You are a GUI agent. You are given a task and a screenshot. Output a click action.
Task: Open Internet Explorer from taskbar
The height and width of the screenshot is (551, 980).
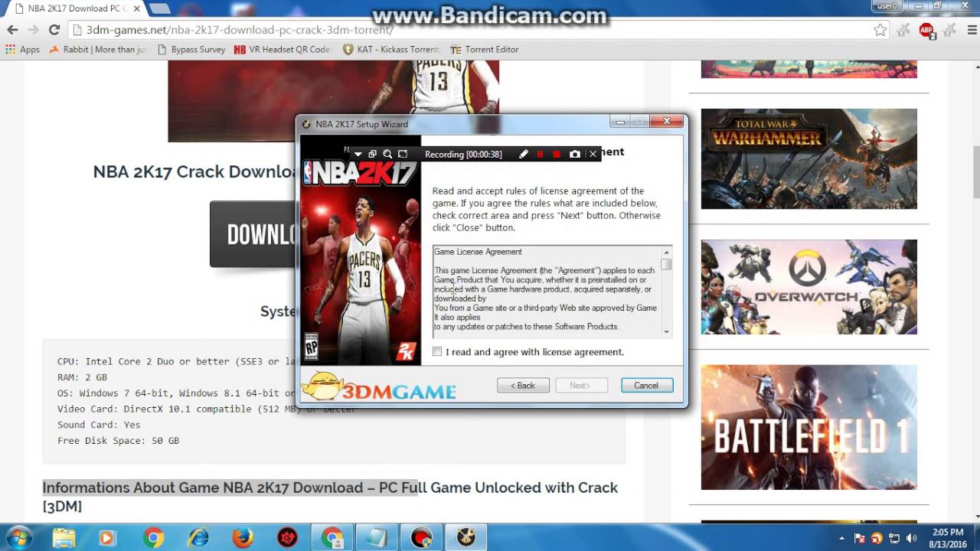(x=198, y=538)
